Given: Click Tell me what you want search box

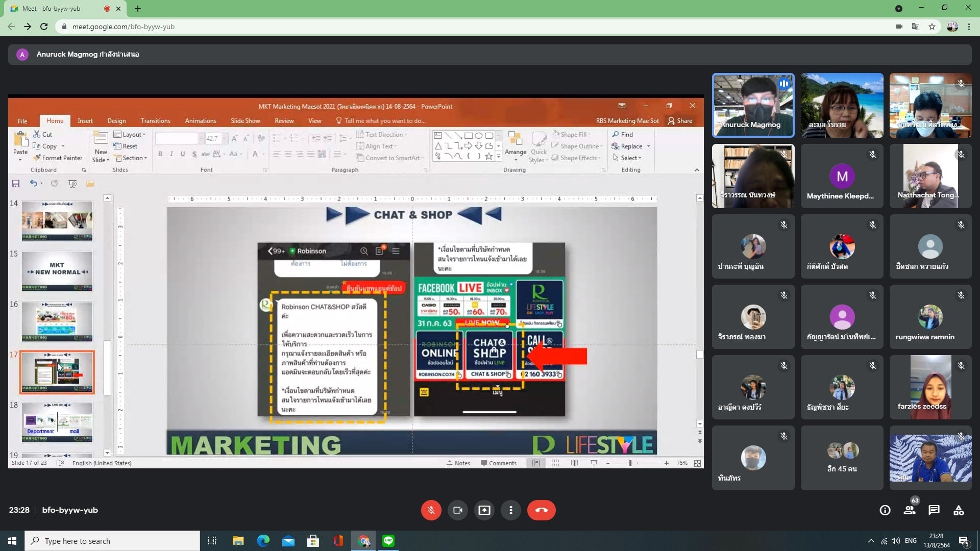Looking at the screenshot, I should click(380, 121).
